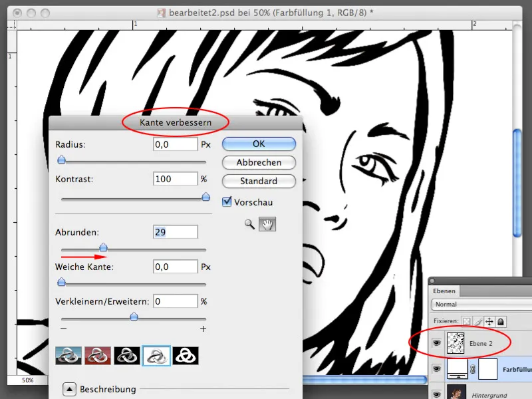Screen dimensions: 532x399
Task: Click the Ebene 2 layer name
Action: coord(480,343)
